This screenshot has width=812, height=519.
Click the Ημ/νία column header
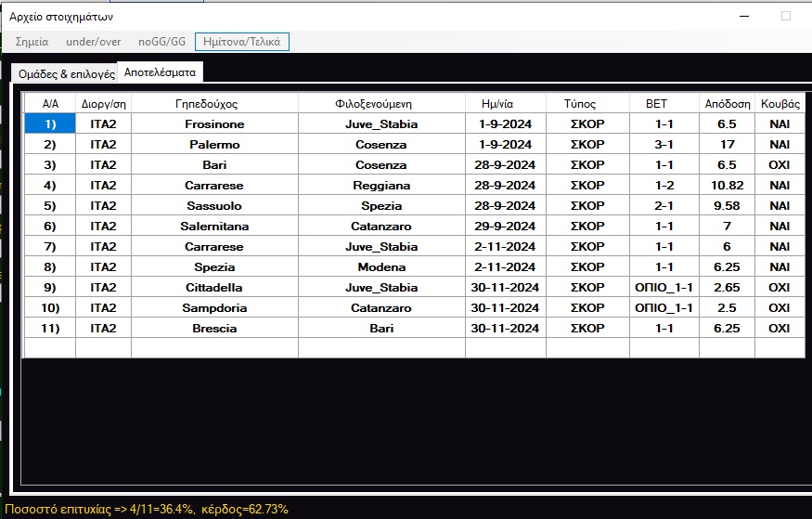point(505,104)
